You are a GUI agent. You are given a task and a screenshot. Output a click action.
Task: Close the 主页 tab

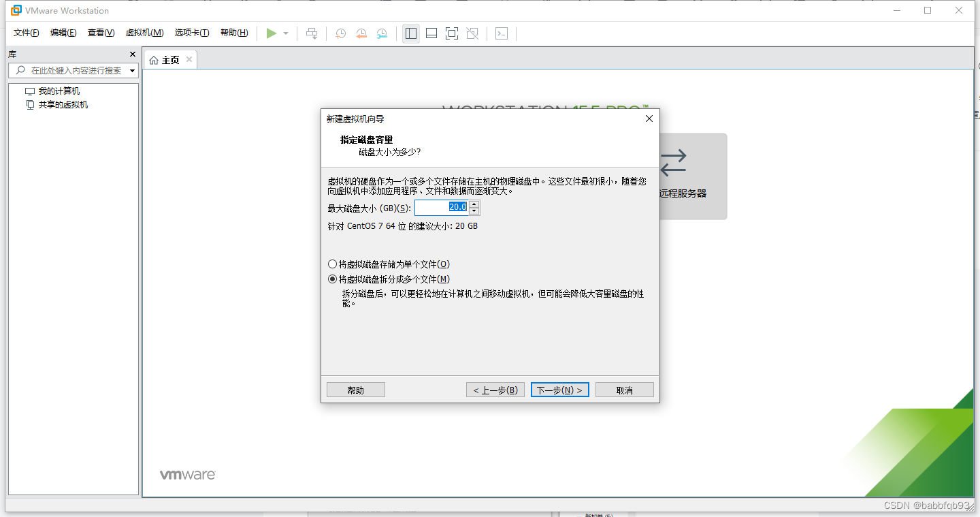189,59
